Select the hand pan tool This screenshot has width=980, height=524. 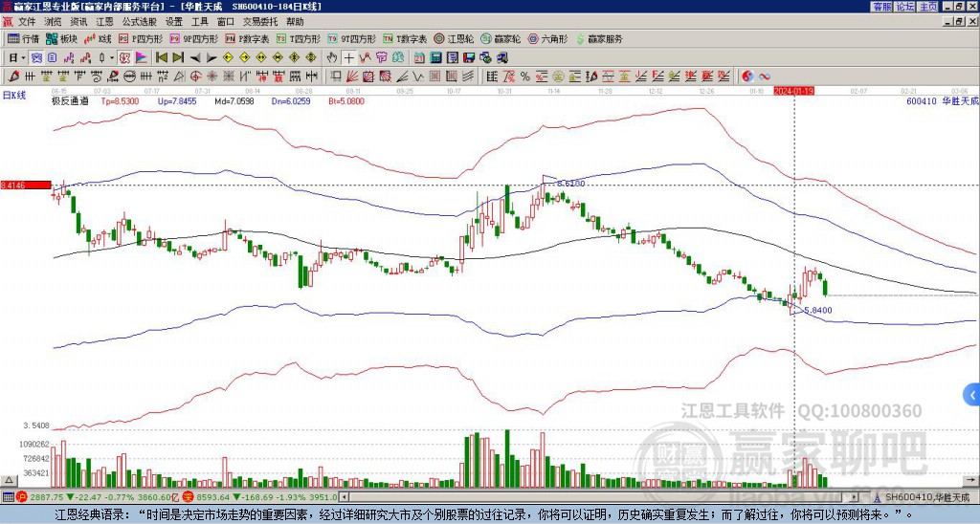coord(332,58)
